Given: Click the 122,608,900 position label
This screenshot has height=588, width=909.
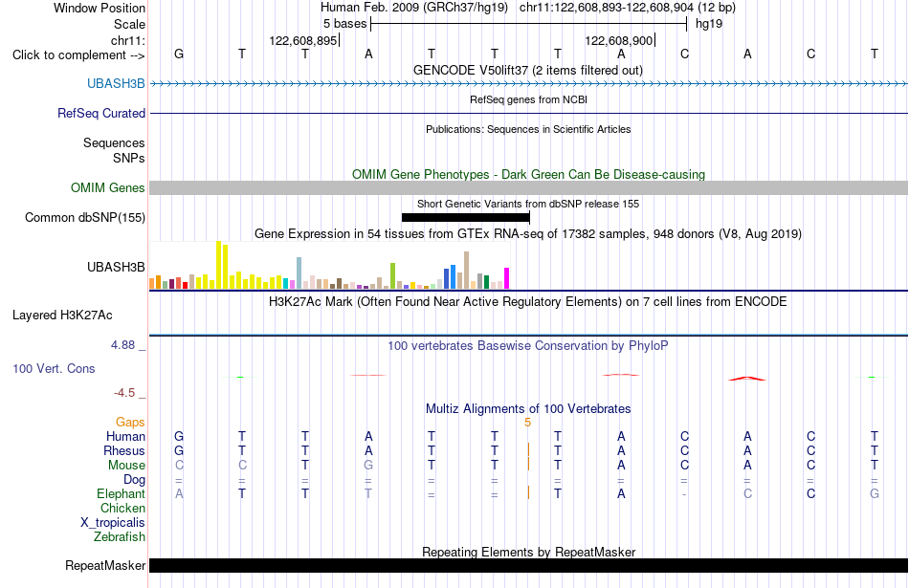Looking at the screenshot, I should pos(618,40).
